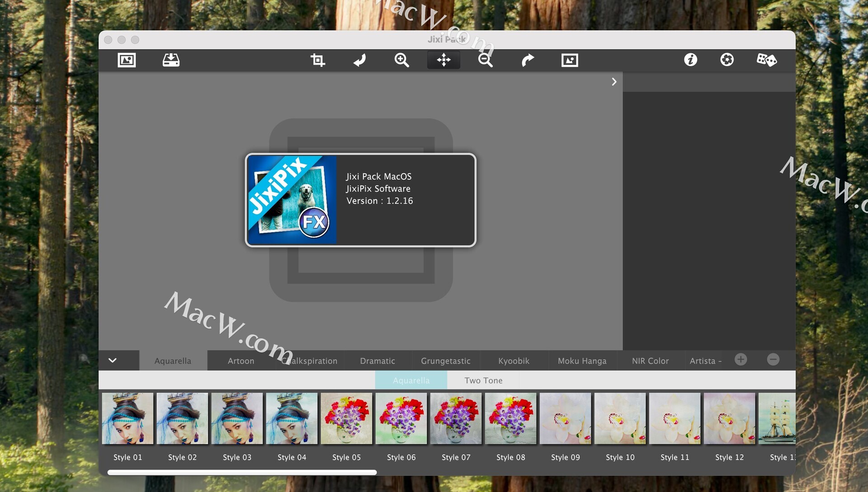Open the info about icon
This screenshot has height=492, width=868.
(x=690, y=60)
